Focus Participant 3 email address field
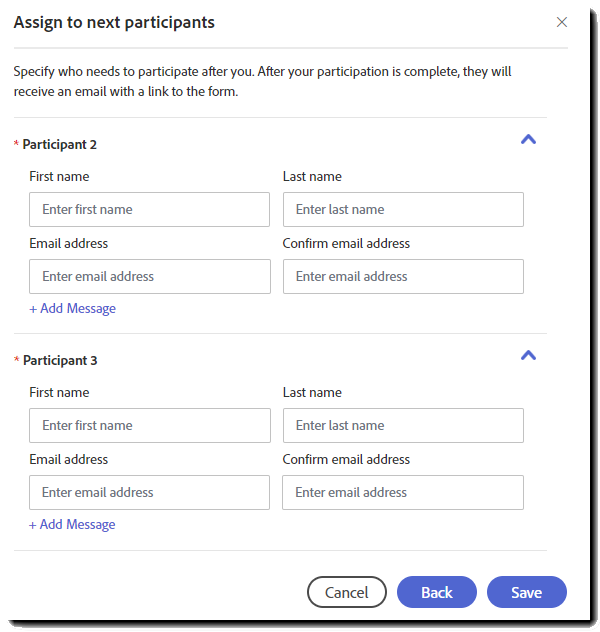Viewport: 600px width, 632px height. (x=150, y=493)
